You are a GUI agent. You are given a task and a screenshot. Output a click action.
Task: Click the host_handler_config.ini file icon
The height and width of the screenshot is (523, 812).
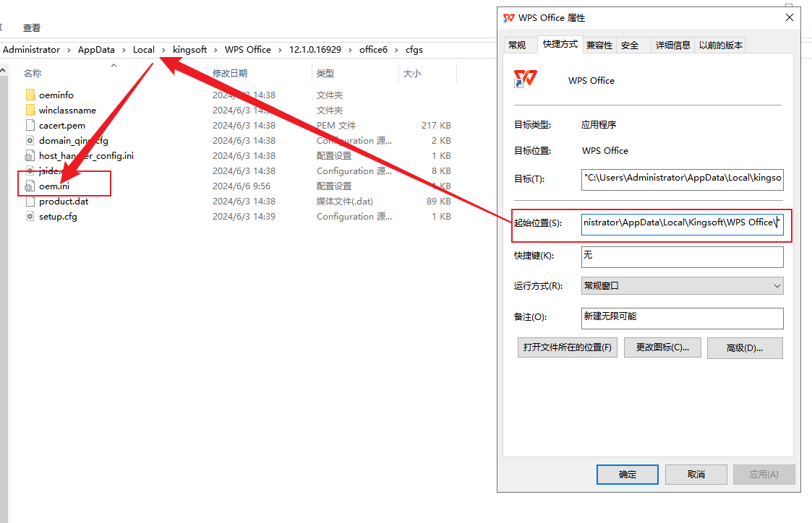30,156
